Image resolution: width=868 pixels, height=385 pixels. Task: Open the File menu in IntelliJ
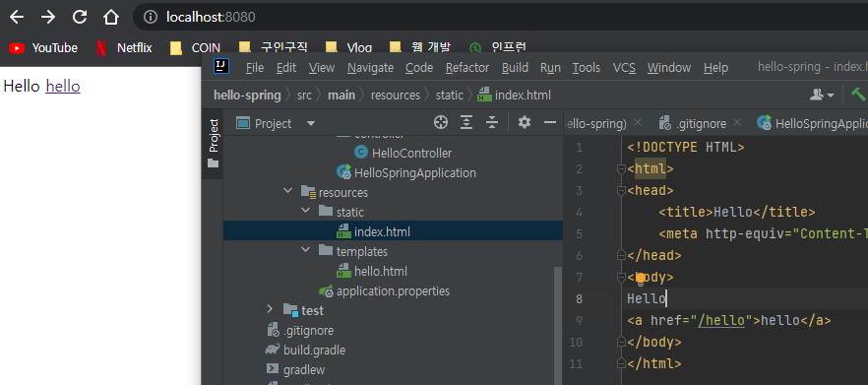(255, 68)
